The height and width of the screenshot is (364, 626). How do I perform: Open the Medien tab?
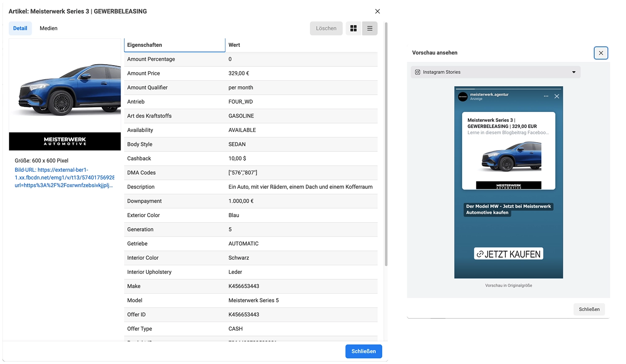point(48,28)
